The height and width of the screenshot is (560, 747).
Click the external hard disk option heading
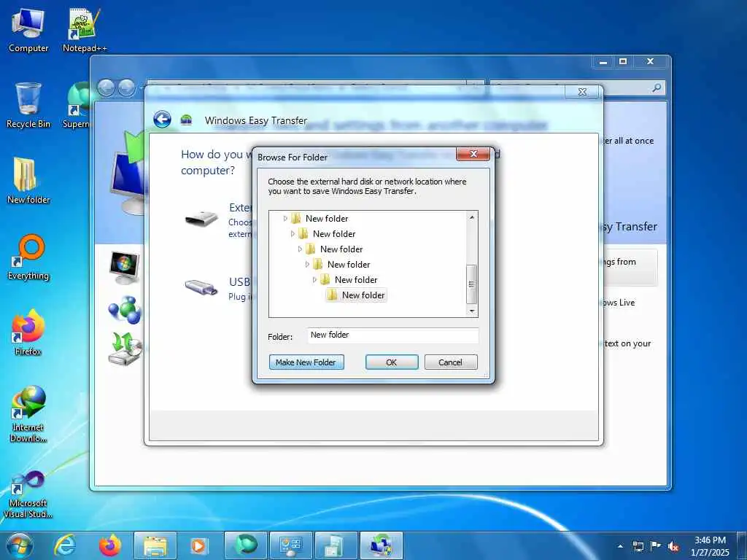coord(241,208)
